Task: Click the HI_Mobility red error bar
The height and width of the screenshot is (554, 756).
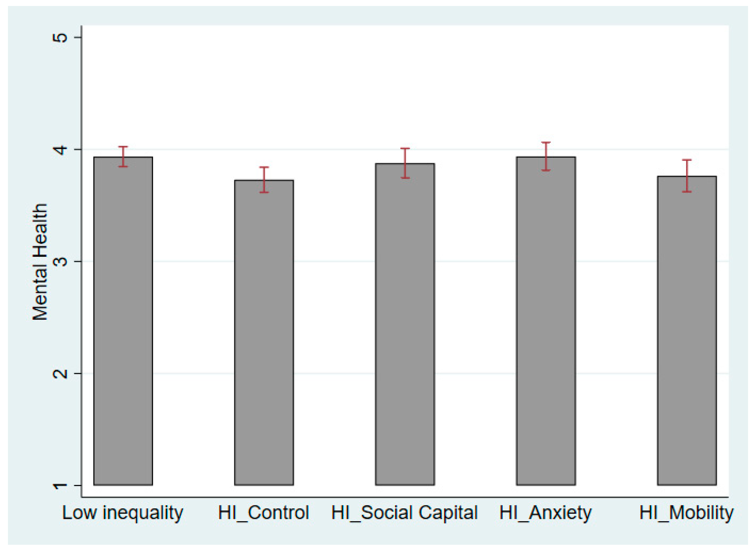Action: pos(687,176)
